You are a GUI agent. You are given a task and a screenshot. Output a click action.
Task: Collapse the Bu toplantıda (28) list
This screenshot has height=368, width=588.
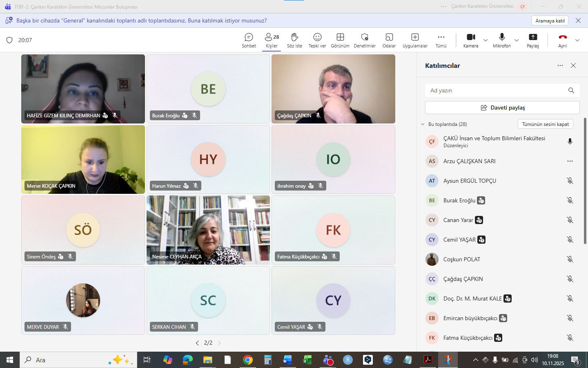pos(423,124)
